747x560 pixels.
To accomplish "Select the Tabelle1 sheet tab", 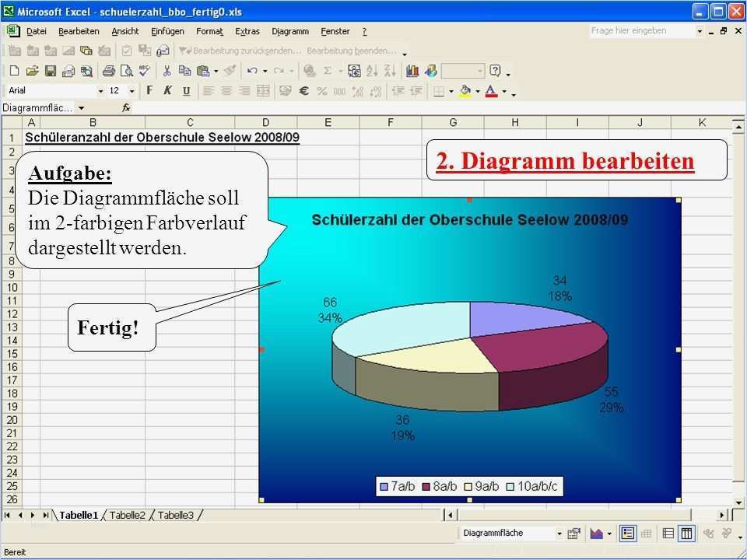I will click(79, 515).
